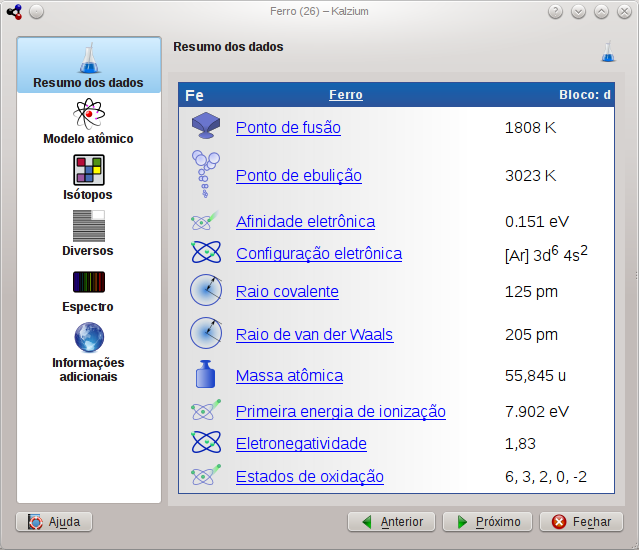Click the atomic mass weight icon
639x550 pixels.
click(205, 375)
